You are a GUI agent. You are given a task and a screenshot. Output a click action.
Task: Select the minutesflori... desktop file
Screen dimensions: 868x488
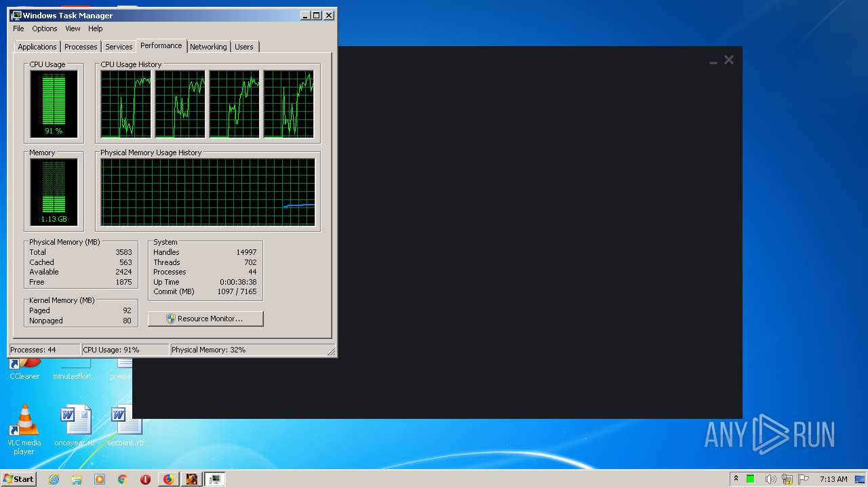point(75,370)
